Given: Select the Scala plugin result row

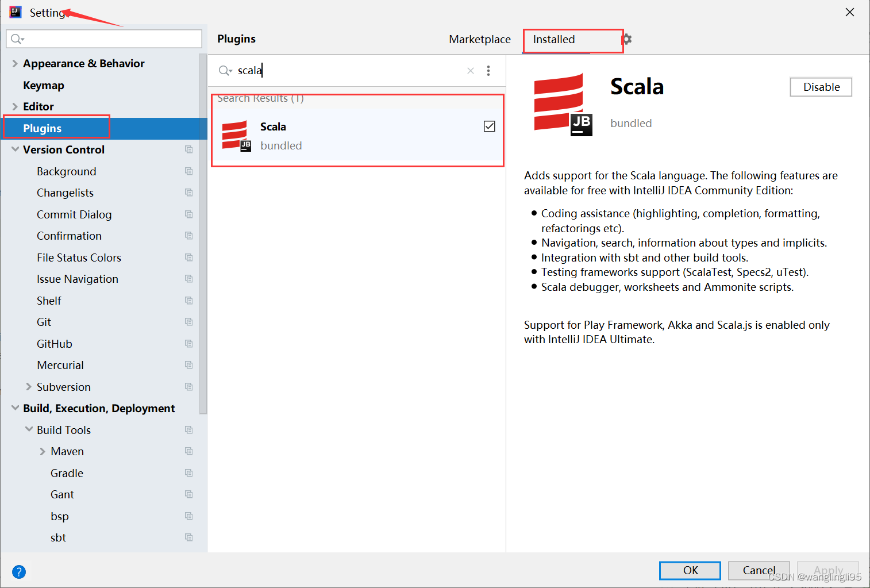Looking at the screenshot, I should coord(357,136).
